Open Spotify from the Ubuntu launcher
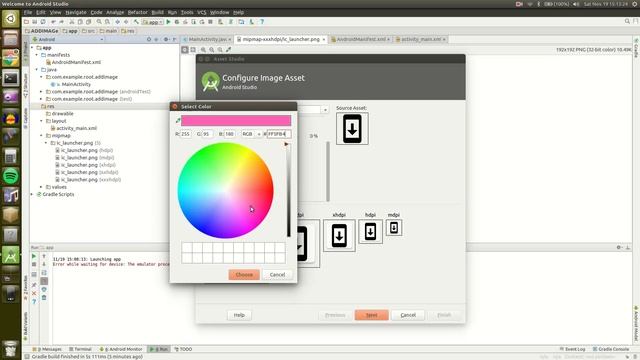This screenshot has height=360, width=640. pos(11,176)
